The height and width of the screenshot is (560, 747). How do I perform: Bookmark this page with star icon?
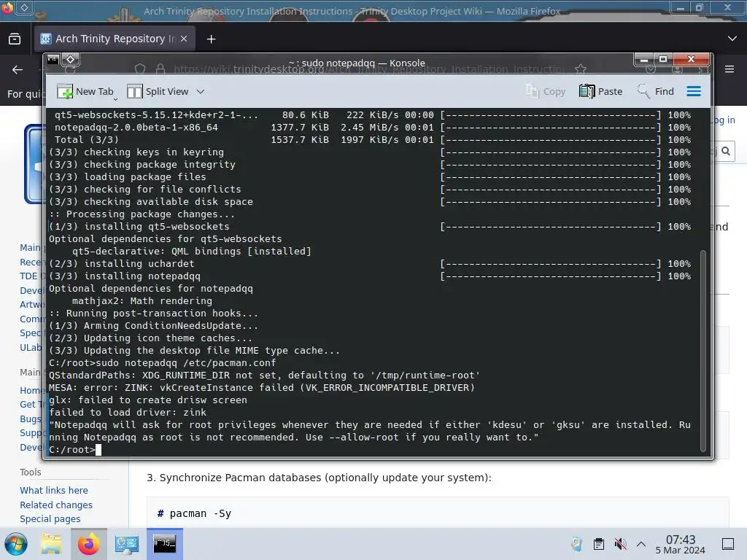(580, 69)
